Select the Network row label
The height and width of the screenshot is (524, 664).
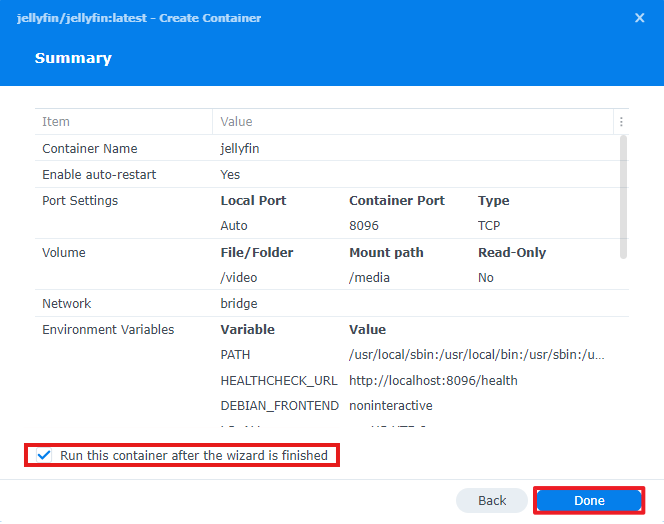click(66, 304)
